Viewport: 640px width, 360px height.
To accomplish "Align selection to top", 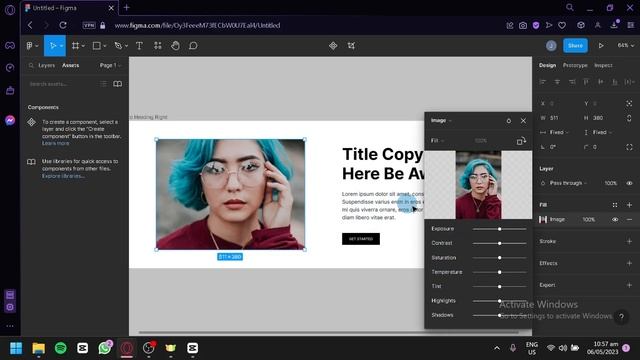I will (x=586, y=82).
